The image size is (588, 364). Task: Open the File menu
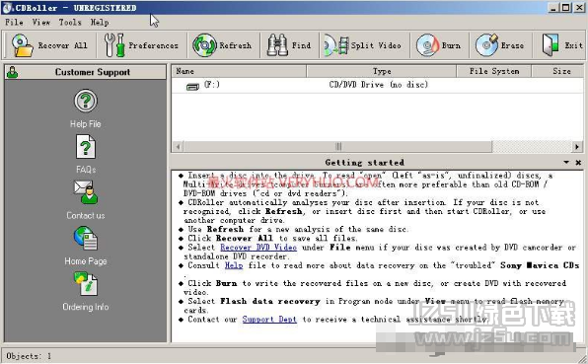tap(14, 22)
